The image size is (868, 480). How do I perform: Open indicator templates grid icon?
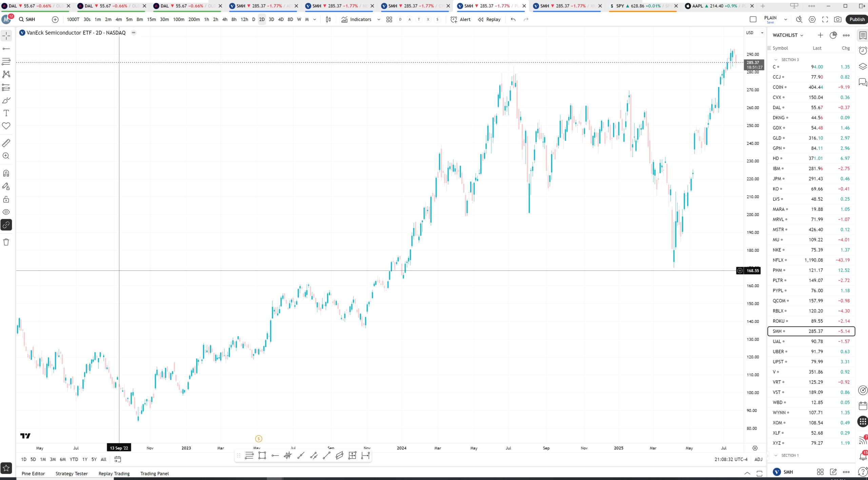(389, 19)
